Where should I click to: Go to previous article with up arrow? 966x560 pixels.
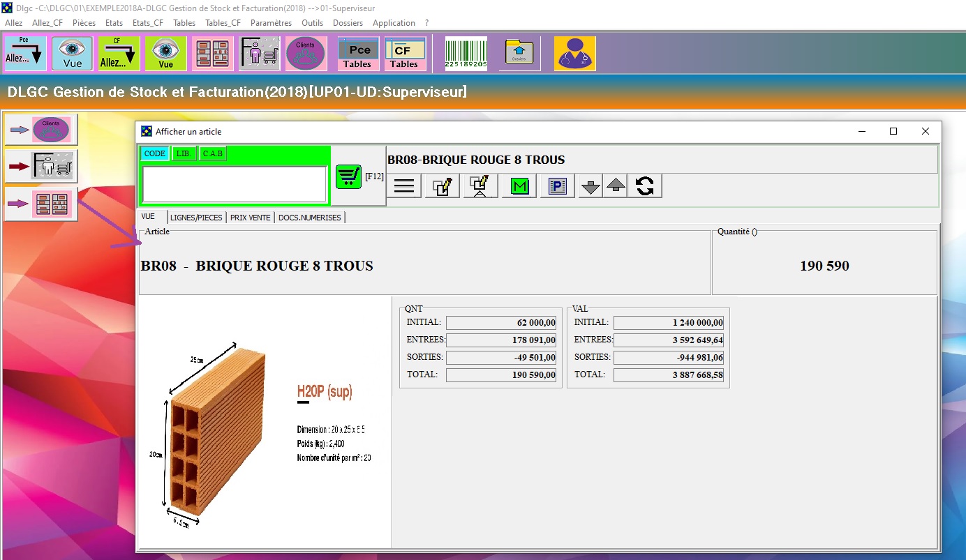pos(615,186)
